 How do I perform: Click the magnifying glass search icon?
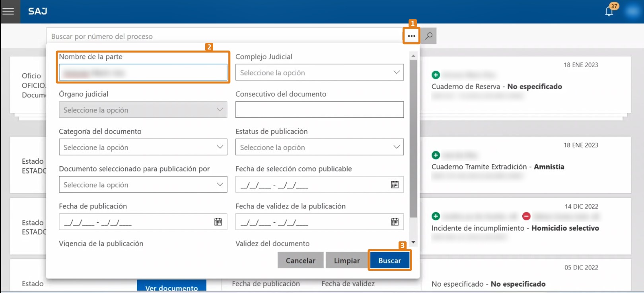(429, 36)
